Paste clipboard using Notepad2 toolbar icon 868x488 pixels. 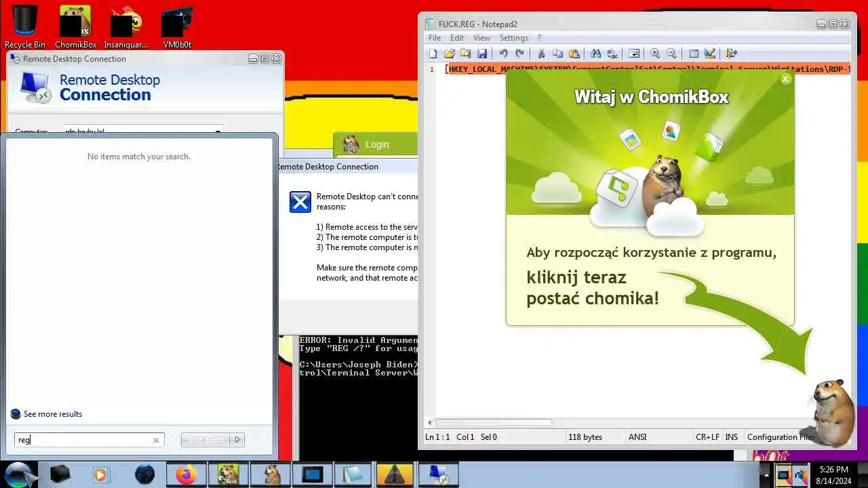pos(574,54)
